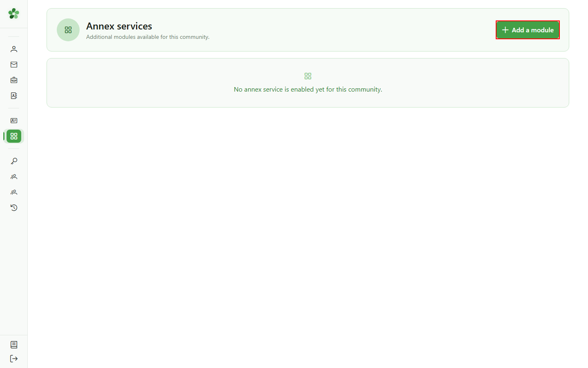The width and height of the screenshot is (588, 368).
Task: Click the green clover app logo
Action: click(14, 13)
